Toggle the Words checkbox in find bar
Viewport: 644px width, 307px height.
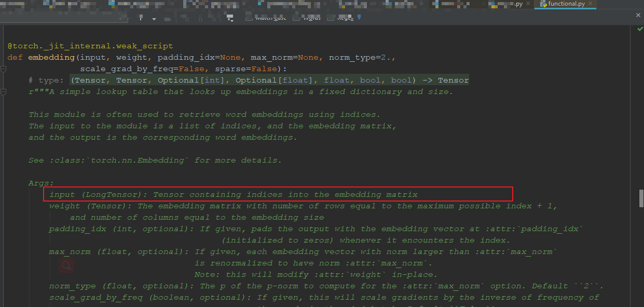[296, 18]
